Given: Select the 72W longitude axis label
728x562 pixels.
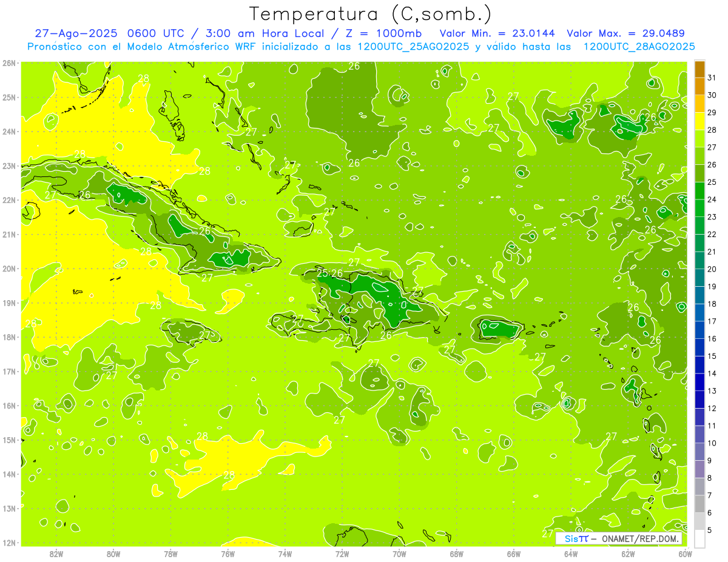Looking at the screenshot, I should point(342,554).
